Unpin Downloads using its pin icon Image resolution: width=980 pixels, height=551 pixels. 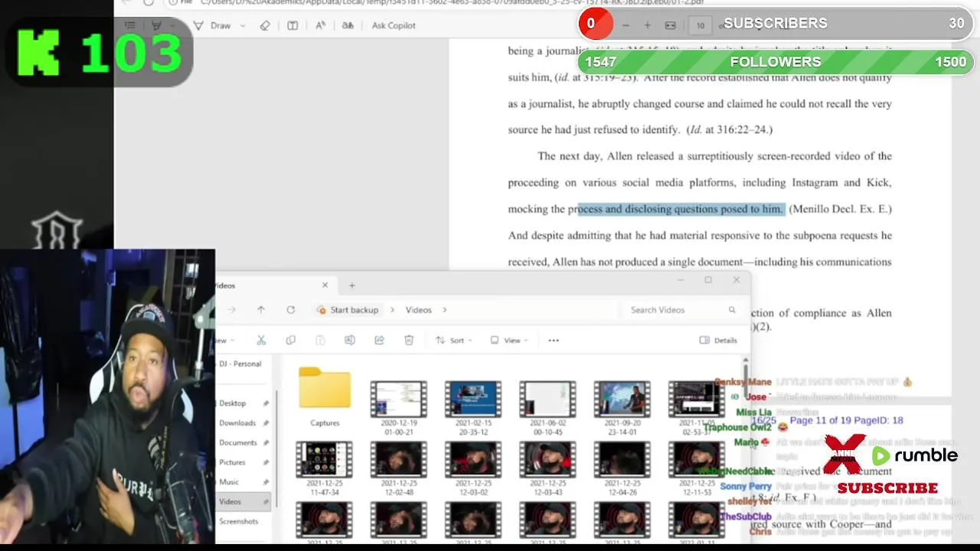tap(266, 422)
